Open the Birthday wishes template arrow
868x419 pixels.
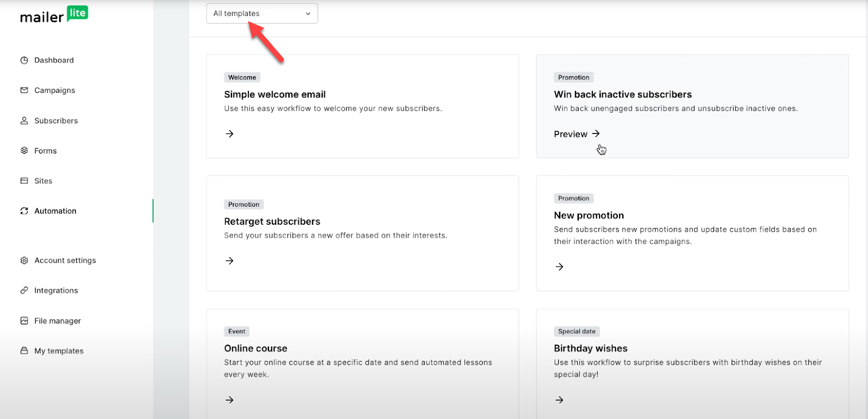559,400
